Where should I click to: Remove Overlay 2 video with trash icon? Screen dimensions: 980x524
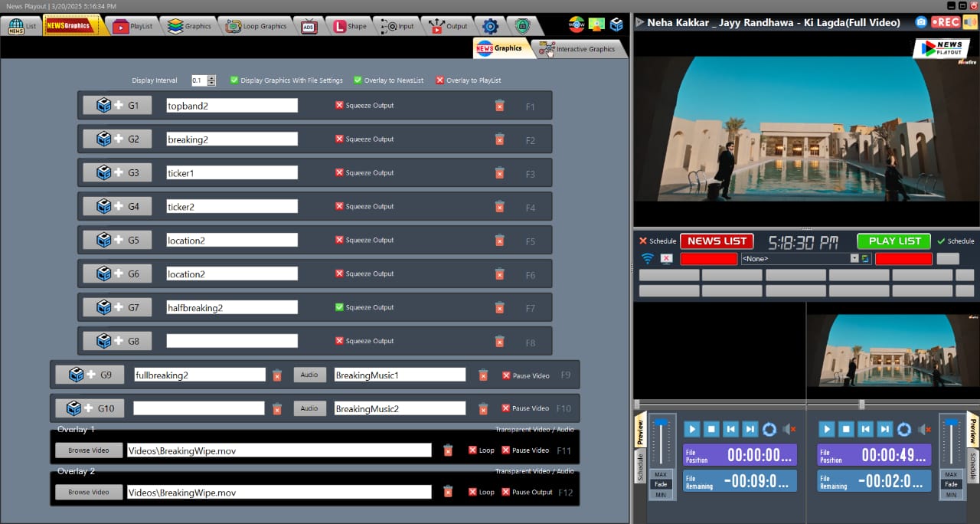(448, 492)
